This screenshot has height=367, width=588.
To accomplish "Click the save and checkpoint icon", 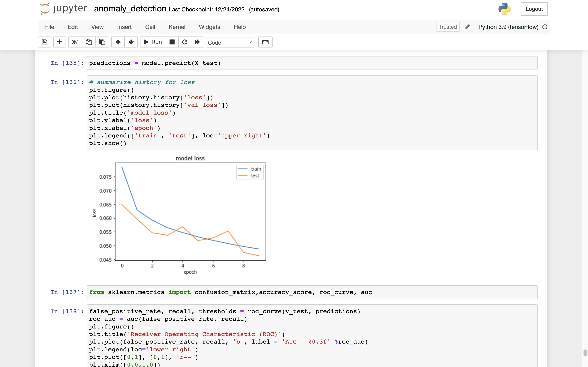I will coord(45,42).
